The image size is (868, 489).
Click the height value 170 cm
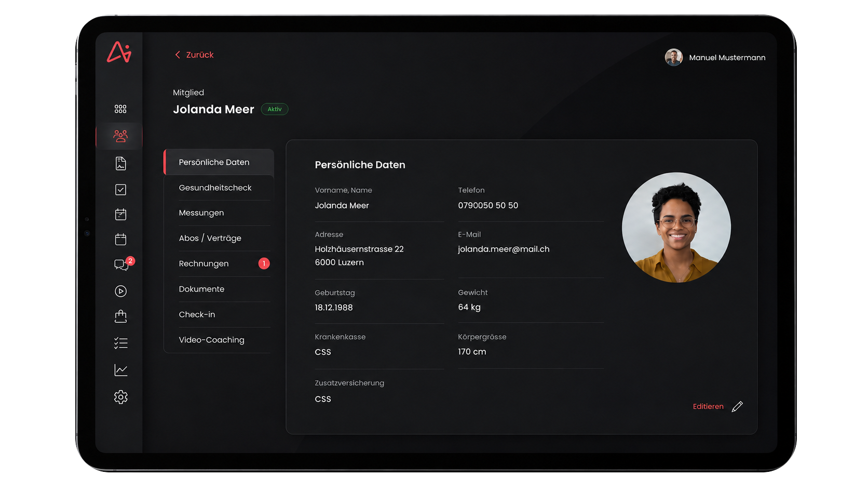pyautogui.click(x=472, y=352)
